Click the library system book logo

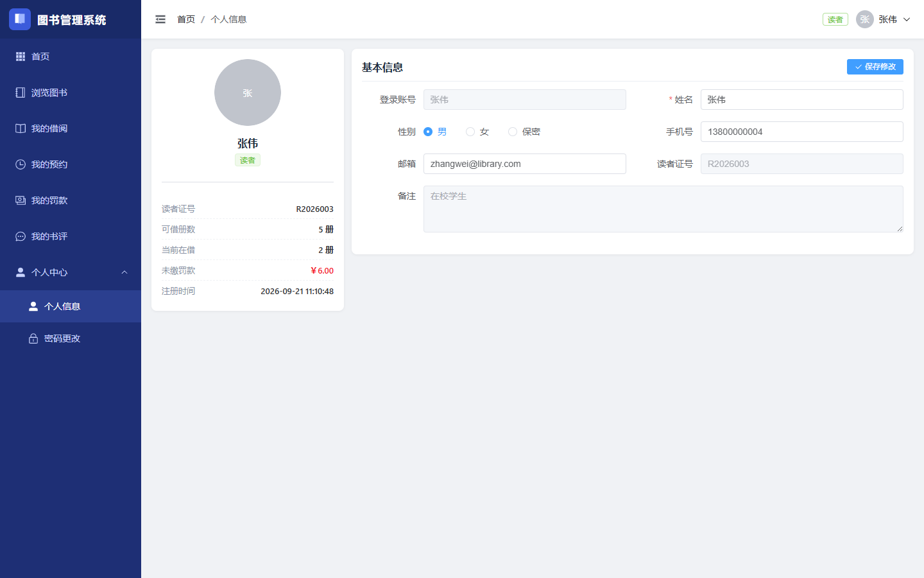pos(20,19)
